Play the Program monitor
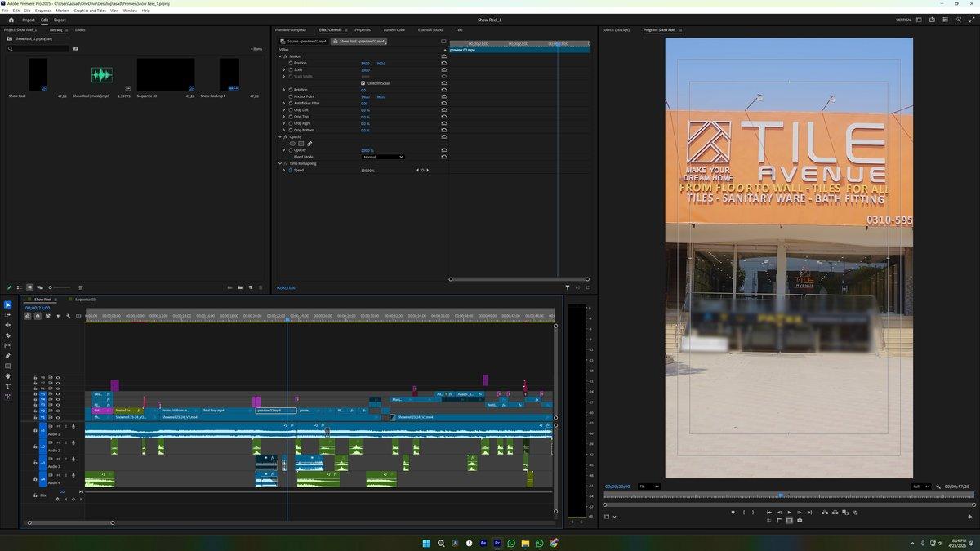 [789, 513]
